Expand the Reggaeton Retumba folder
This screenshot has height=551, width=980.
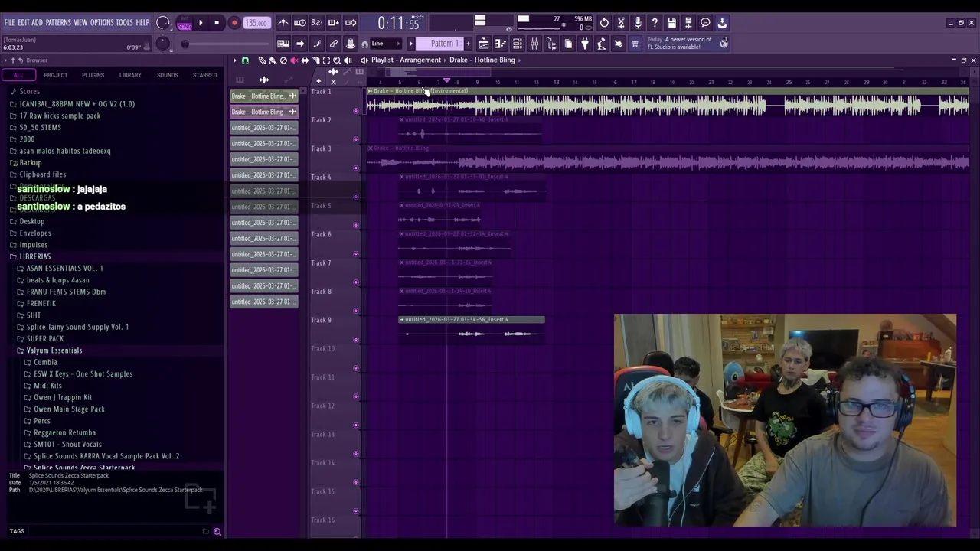[64, 432]
